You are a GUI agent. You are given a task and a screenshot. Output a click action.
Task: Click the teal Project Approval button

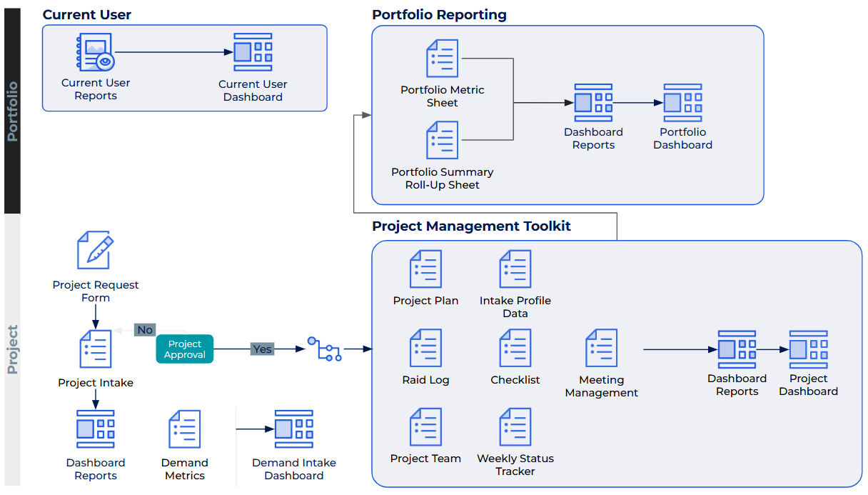point(184,349)
